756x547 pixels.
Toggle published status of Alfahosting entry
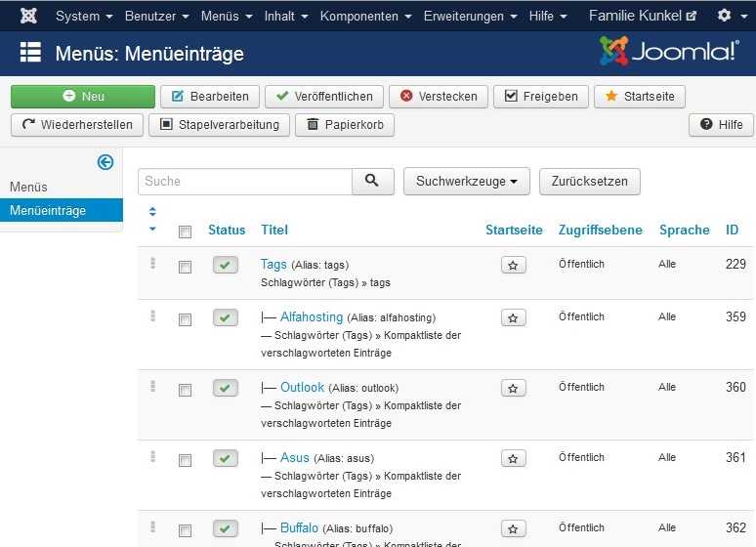226,317
